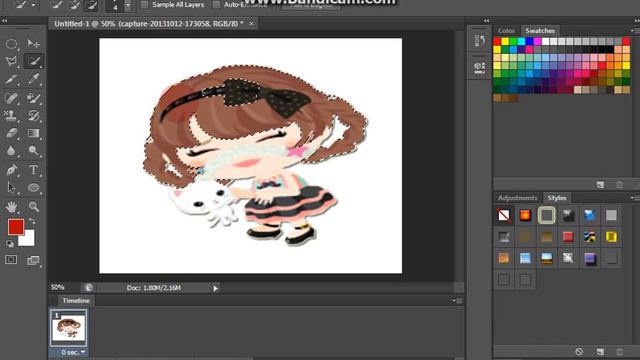Open the History panel icon in dock
640x360 pixels.
click(x=480, y=41)
